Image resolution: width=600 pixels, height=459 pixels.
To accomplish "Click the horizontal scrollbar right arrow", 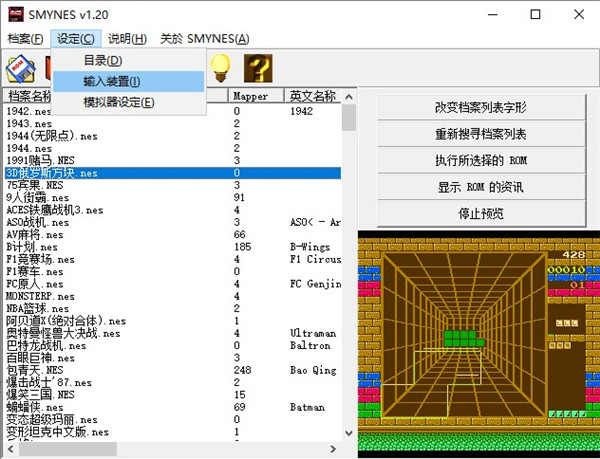I will 333,449.
